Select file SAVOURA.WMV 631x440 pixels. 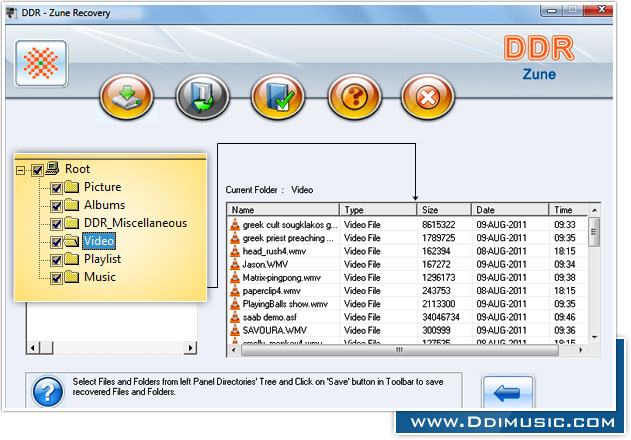[275, 331]
